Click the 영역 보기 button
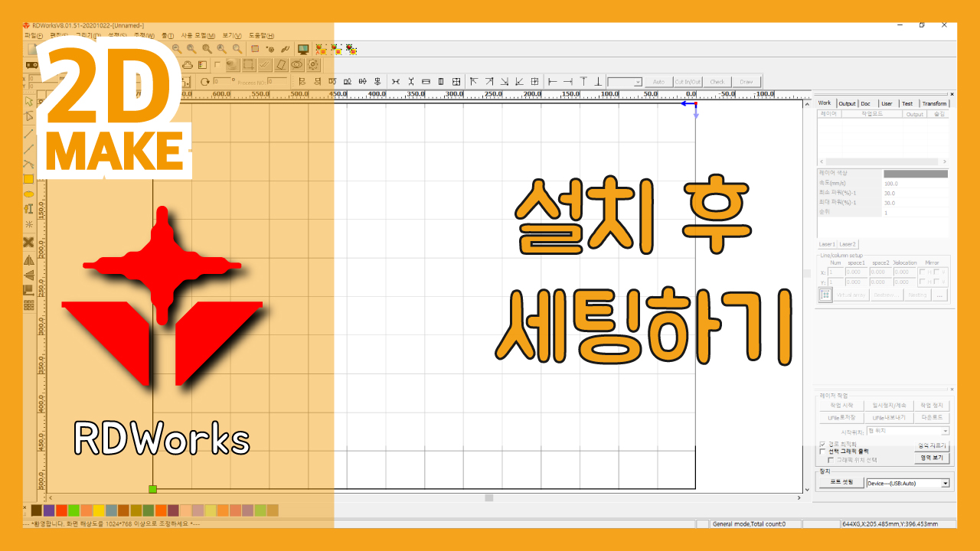The image size is (980, 551). 932,458
